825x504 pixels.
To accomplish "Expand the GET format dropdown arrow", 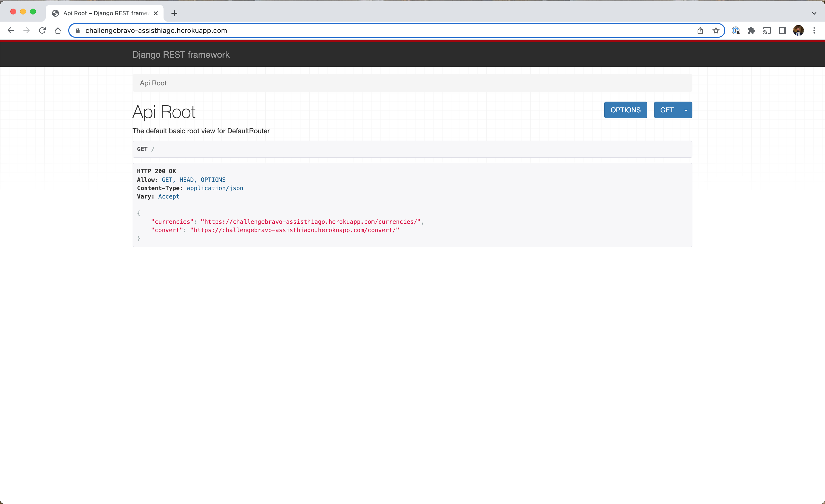I will [x=686, y=110].
